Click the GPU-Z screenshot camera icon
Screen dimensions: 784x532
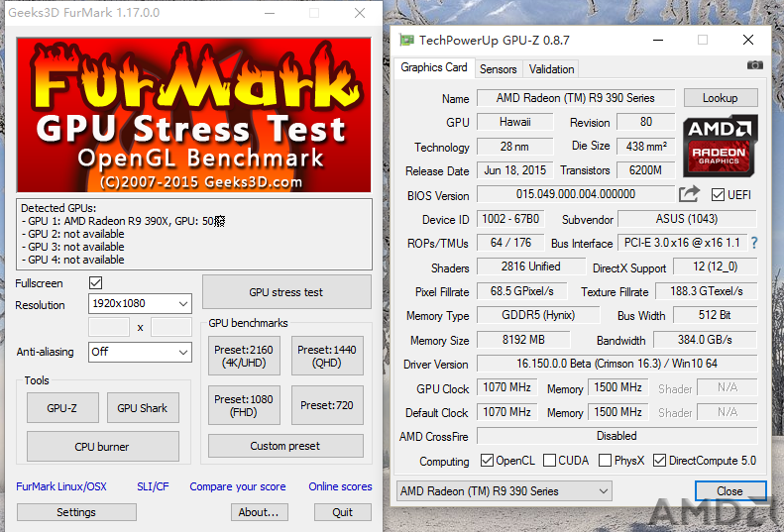[754, 65]
